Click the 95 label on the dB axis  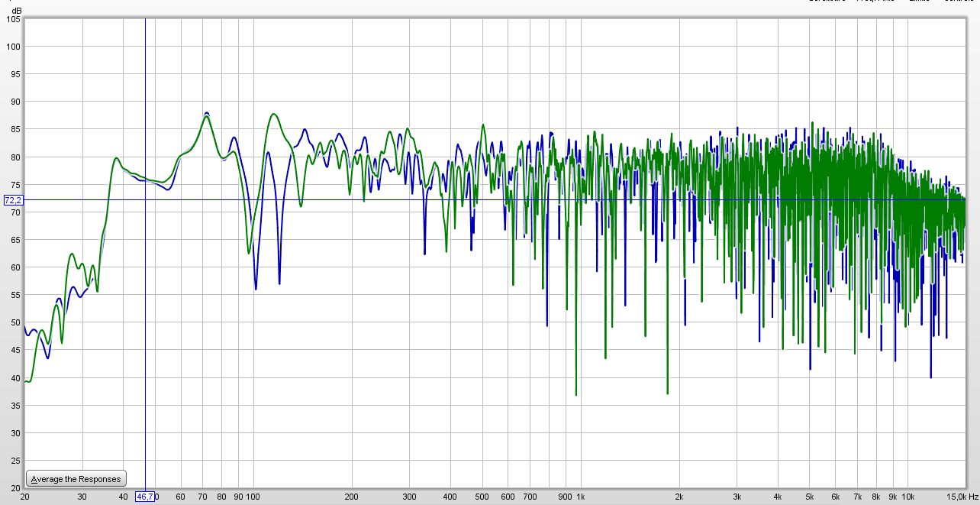pyautogui.click(x=16, y=74)
